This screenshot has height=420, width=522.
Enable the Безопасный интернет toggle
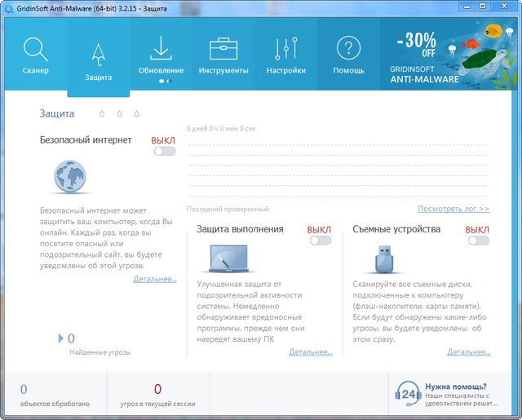coord(164,151)
